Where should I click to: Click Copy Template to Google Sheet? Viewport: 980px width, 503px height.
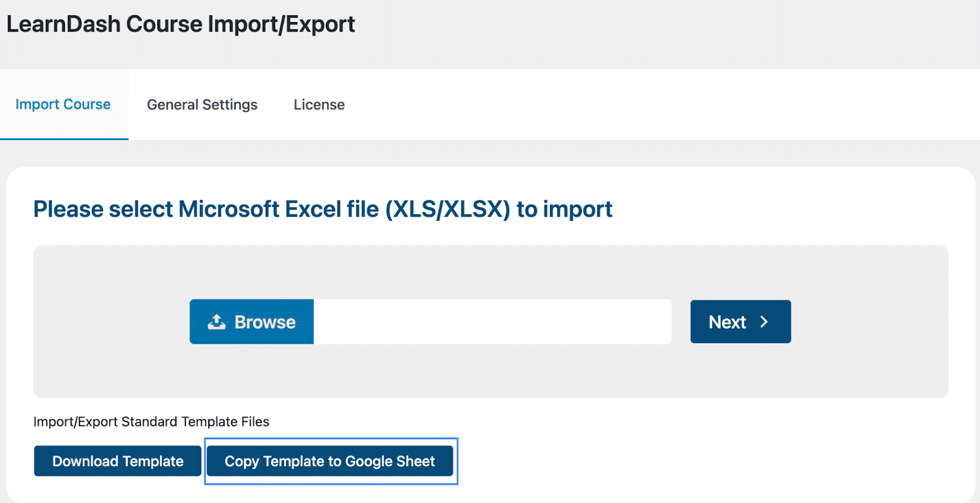click(x=330, y=461)
